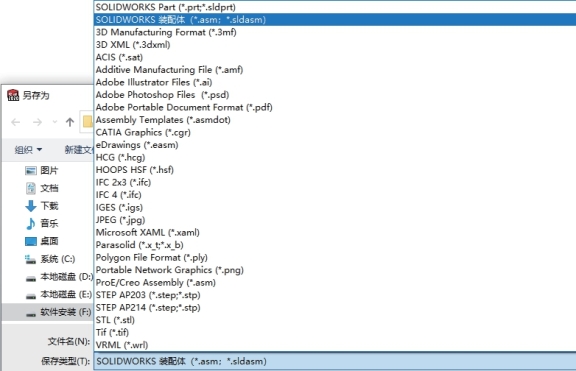Click the folder icon in address bar

pyautogui.click(x=87, y=122)
